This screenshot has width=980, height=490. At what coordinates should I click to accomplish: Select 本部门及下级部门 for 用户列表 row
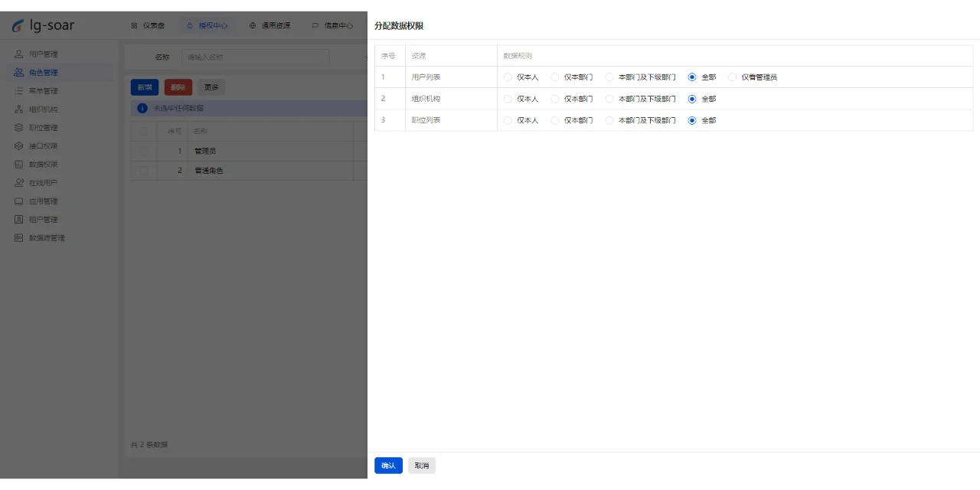[609, 77]
